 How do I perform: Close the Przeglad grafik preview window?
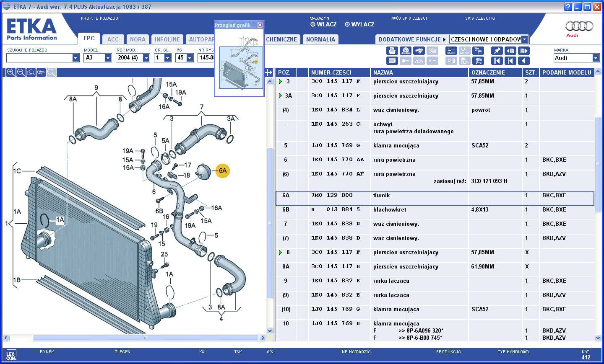pos(260,25)
